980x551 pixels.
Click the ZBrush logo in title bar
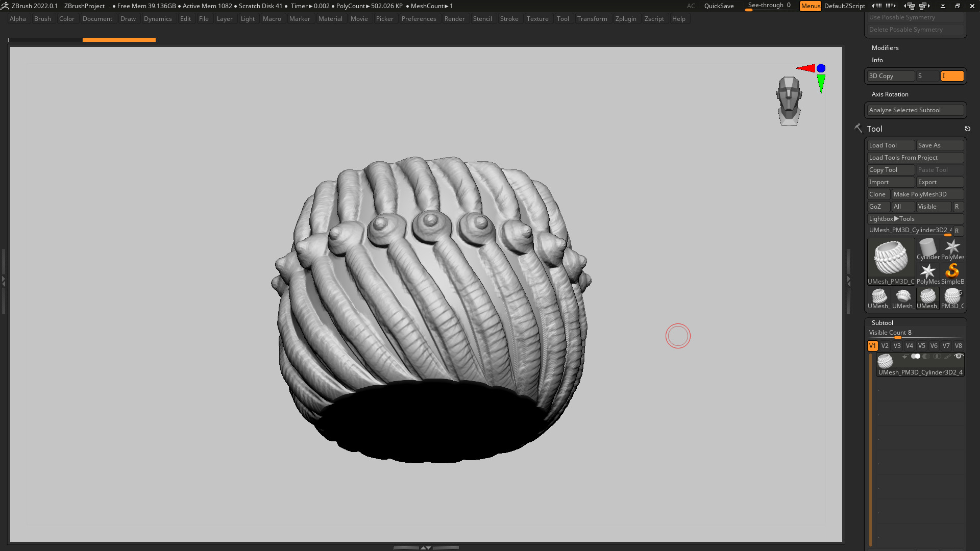click(x=5, y=6)
